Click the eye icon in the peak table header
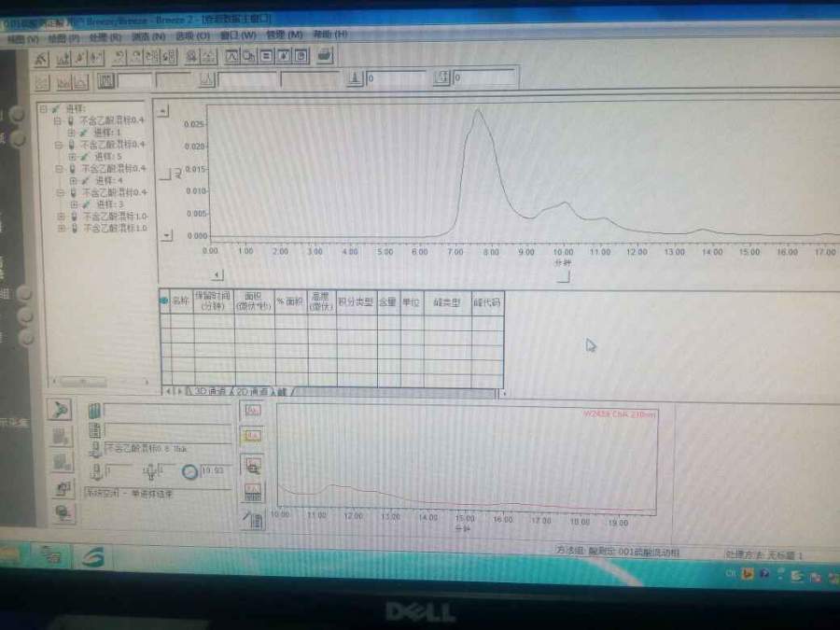 coord(164,301)
